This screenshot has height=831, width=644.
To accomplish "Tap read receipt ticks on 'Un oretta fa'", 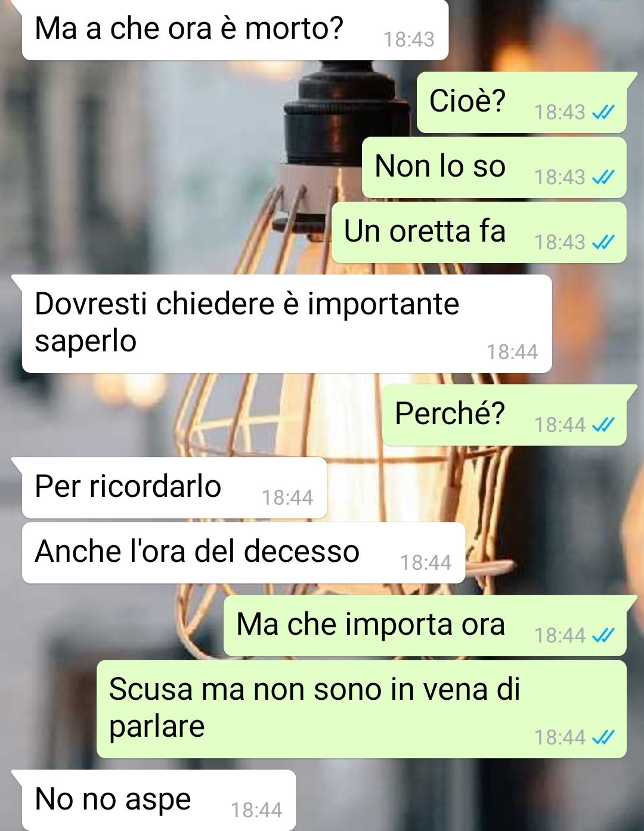I will tap(603, 242).
